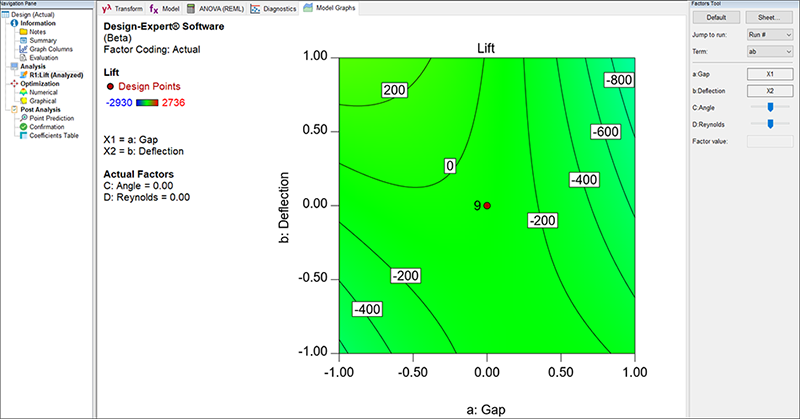Click the Sheet... button
800x419 pixels.
pyautogui.click(x=768, y=18)
